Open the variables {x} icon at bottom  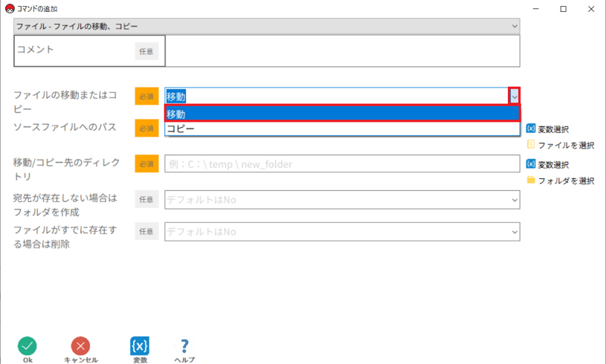coord(139,345)
